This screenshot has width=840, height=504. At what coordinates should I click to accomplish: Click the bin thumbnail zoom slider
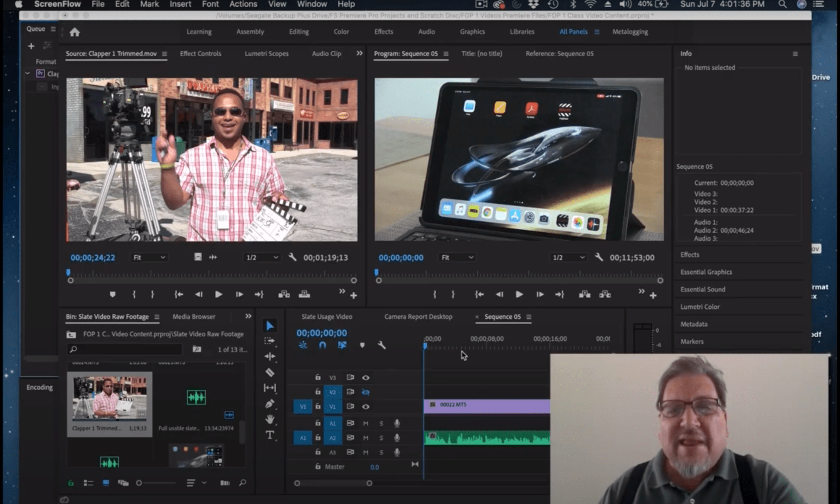pyautogui.click(x=139, y=483)
